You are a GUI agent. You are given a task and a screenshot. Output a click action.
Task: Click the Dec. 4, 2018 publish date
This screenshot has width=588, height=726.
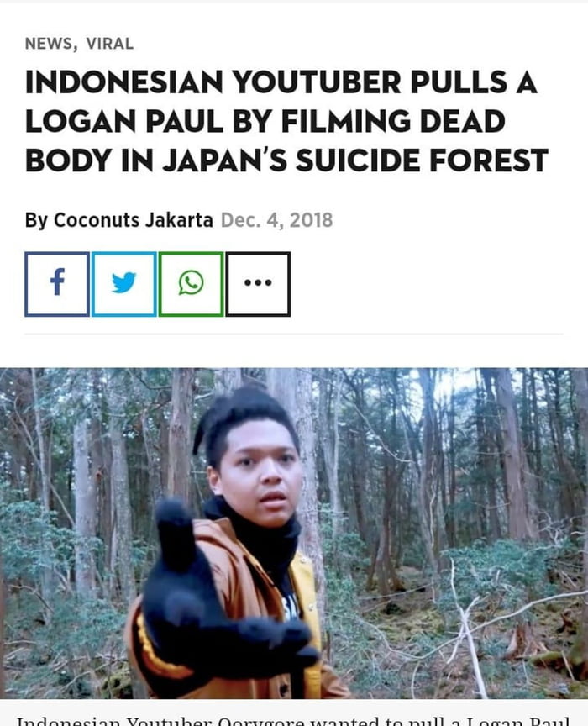tap(277, 220)
